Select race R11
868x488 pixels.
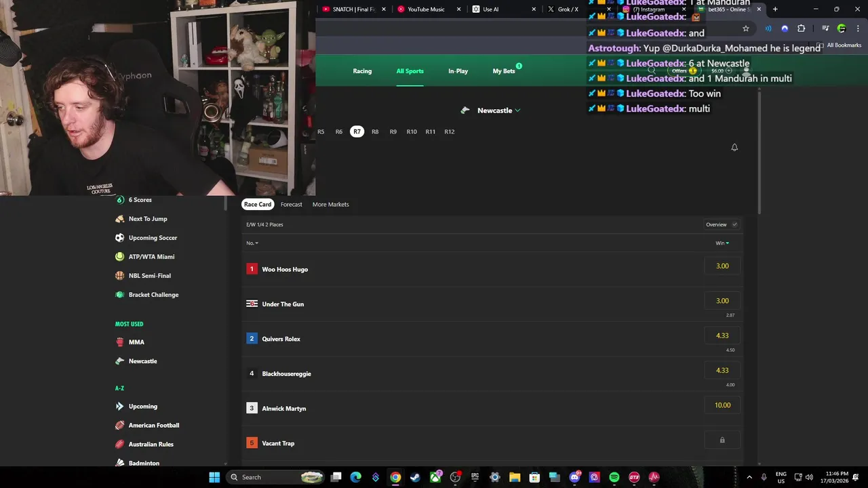click(431, 132)
